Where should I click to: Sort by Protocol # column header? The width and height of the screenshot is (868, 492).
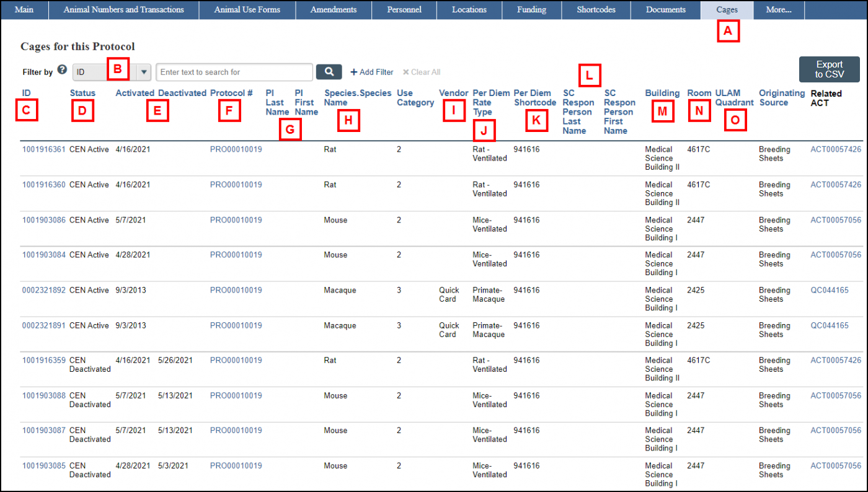(x=231, y=93)
